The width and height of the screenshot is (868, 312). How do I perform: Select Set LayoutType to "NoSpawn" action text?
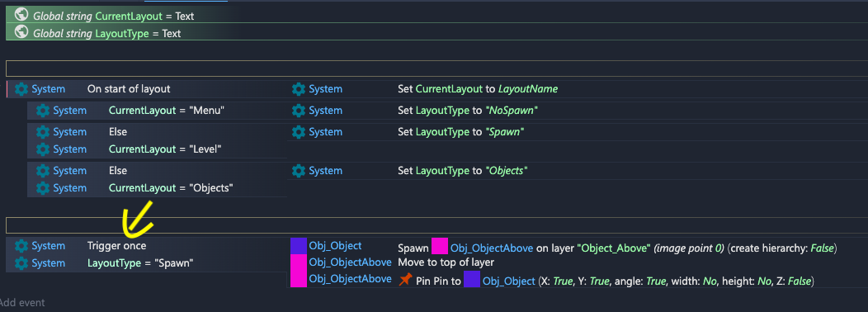[x=469, y=111]
